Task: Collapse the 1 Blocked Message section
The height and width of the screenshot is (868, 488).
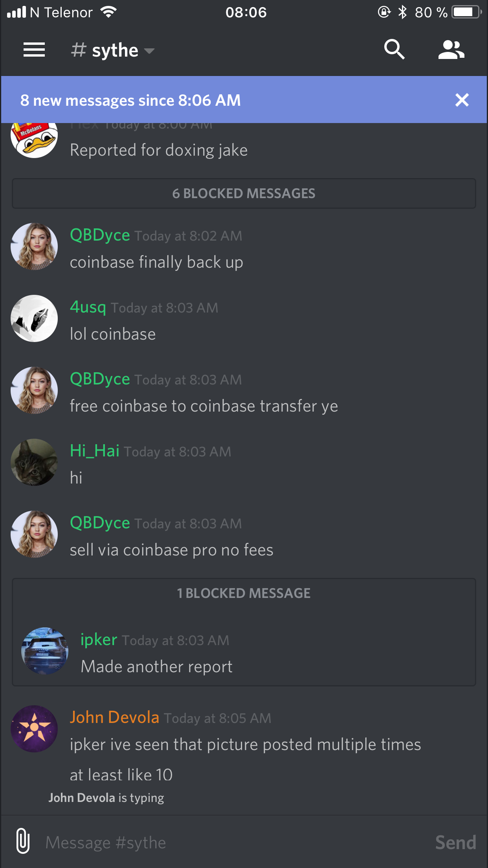Action: coord(244,593)
